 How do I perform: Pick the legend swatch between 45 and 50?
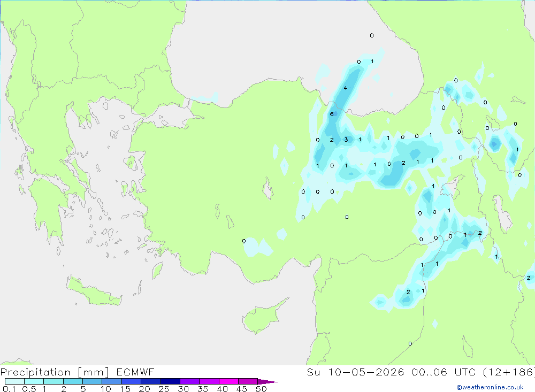[248, 381]
